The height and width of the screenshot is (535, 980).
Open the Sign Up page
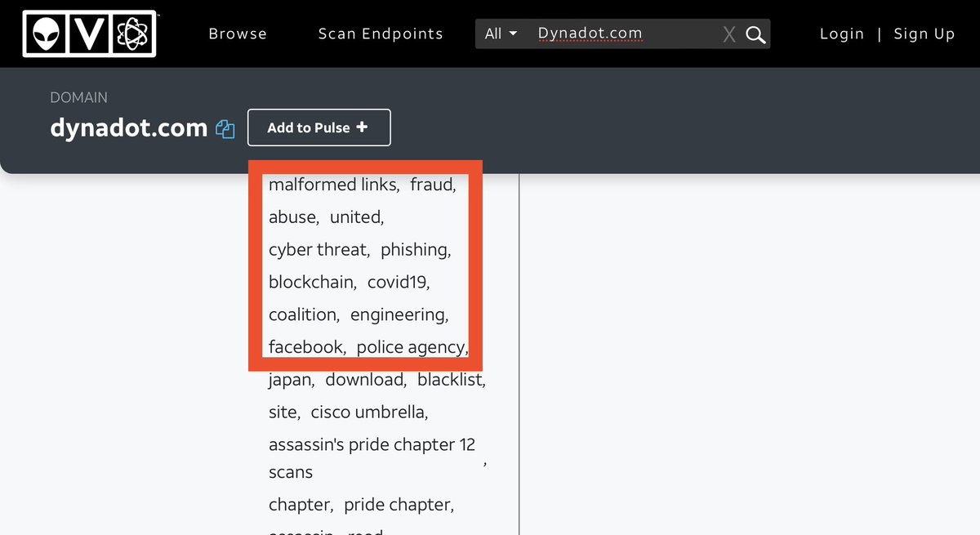coord(924,34)
